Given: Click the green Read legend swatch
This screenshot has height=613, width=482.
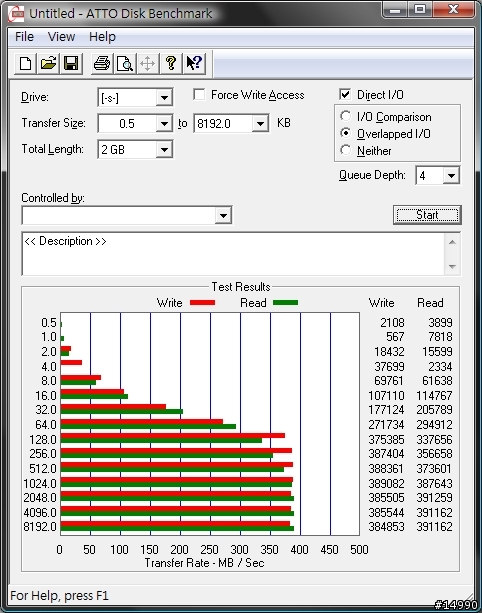Looking at the screenshot, I should coord(285,303).
